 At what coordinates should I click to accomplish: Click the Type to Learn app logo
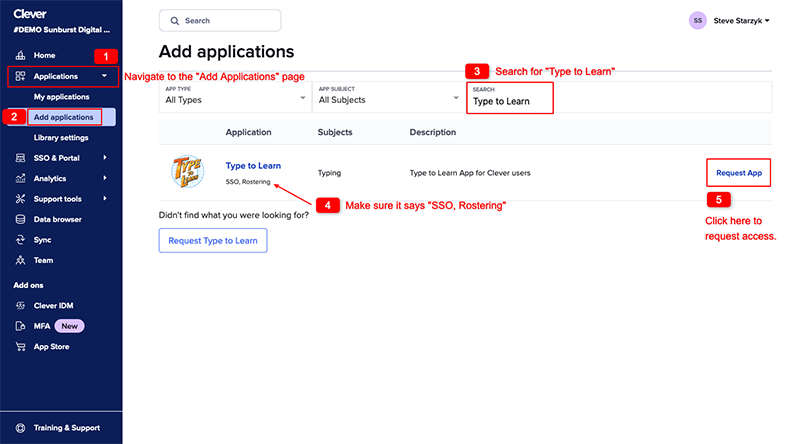click(x=188, y=171)
